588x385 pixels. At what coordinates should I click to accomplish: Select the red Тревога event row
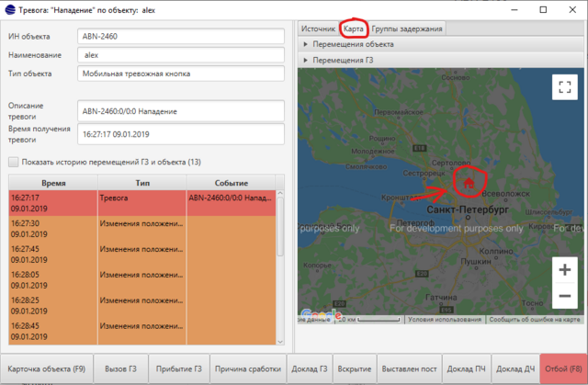point(138,203)
